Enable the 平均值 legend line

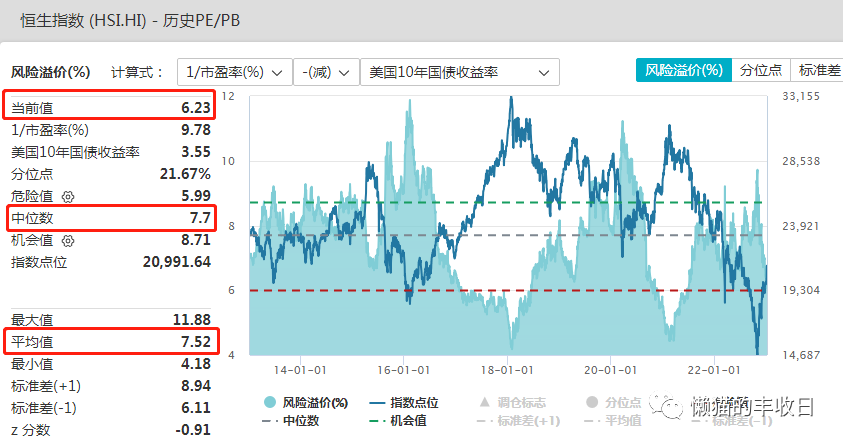coord(613,421)
